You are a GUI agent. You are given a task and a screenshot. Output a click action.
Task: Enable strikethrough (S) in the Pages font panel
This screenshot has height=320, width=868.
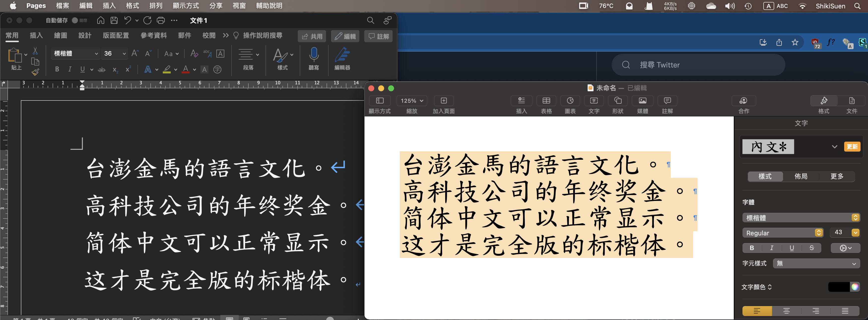pos(811,248)
